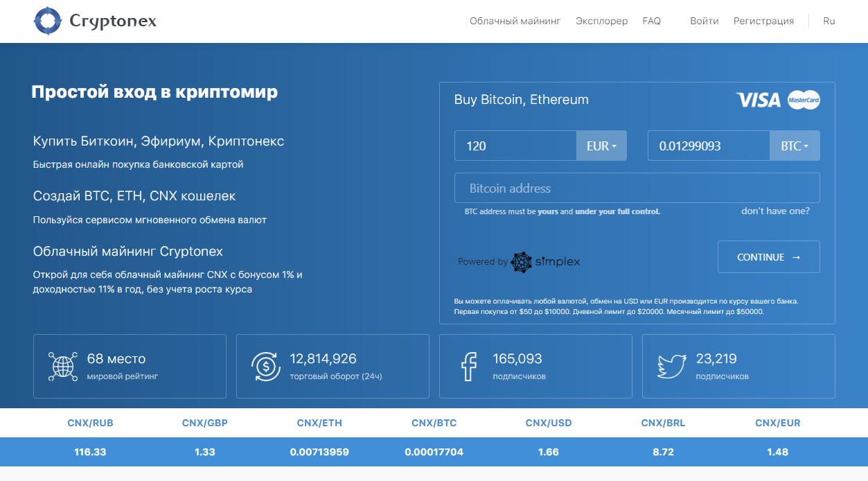
Task: Select the CNX/GBP pair tab
Action: coord(205,423)
